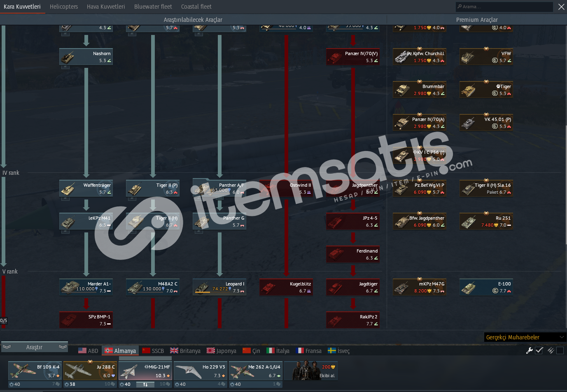
Task: Select premium mKPz M47G tank
Action: pos(420,287)
